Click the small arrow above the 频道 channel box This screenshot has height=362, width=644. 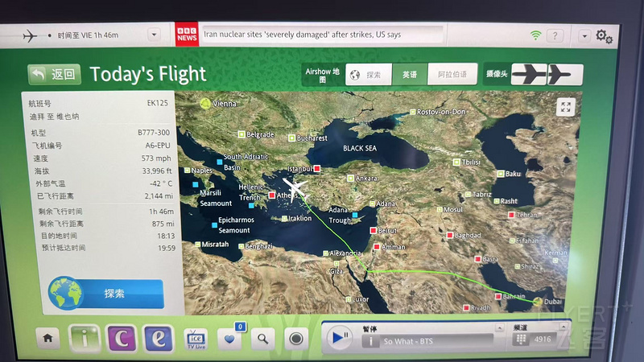(x=563, y=327)
